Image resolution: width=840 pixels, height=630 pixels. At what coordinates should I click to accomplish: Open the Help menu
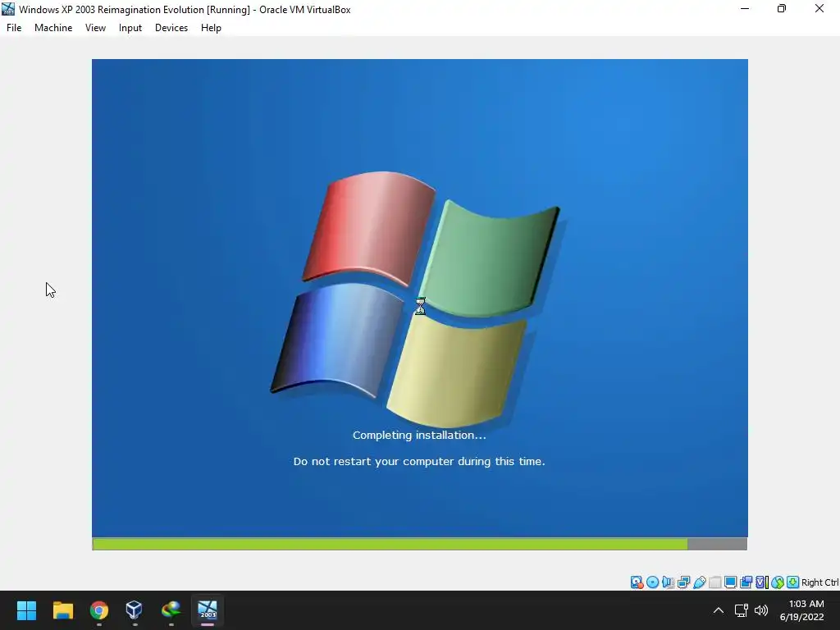pyautogui.click(x=211, y=28)
